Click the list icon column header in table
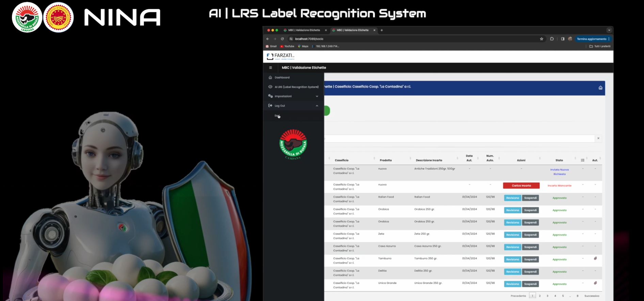This screenshot has width=644, height=301. pyautogui.click(x=583, y=160)
